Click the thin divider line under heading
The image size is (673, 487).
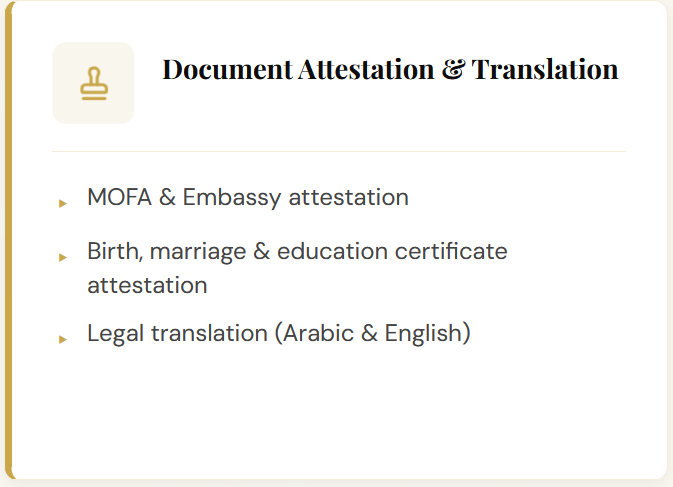click(339, 151)
